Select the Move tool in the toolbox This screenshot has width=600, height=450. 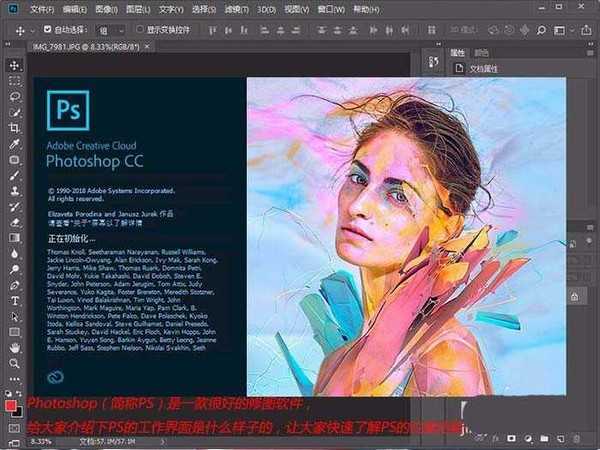coord(14,65)
